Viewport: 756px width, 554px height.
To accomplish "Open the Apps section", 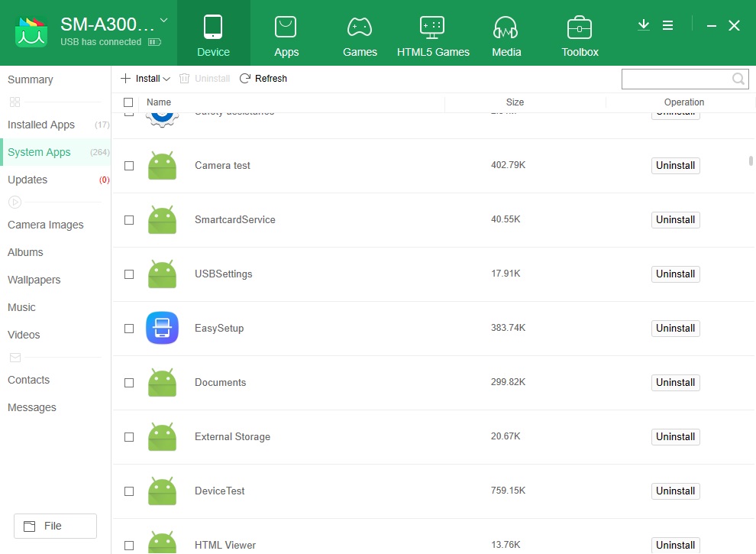I will [x=286, y=33].
